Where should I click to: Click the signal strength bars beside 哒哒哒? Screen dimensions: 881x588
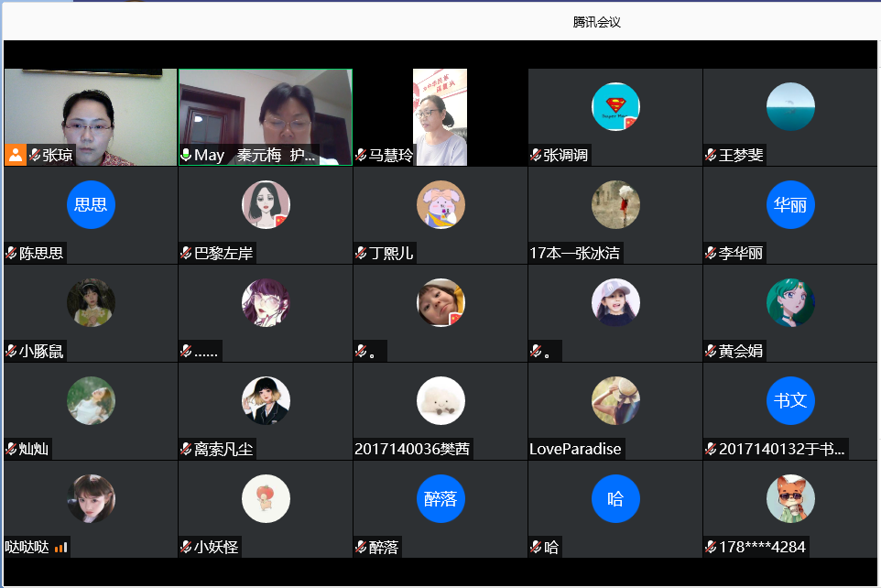(61, 548)
